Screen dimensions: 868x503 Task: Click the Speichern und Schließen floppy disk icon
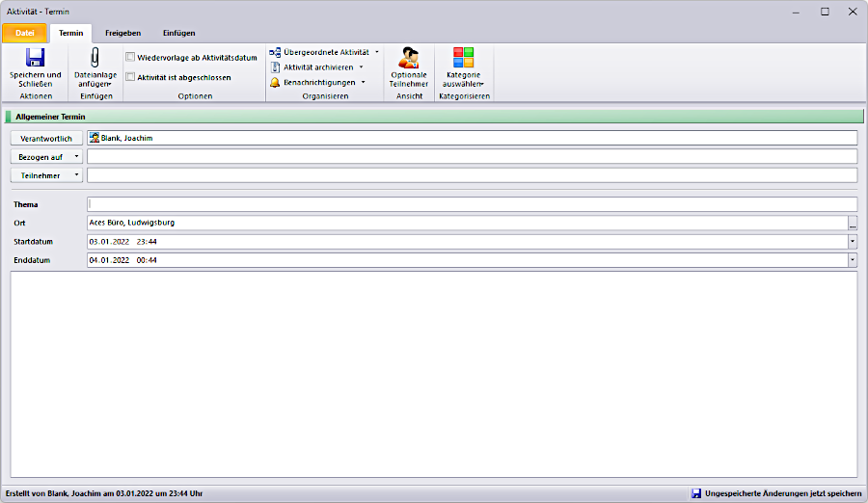pyautogui.click(x=35, y=58)
